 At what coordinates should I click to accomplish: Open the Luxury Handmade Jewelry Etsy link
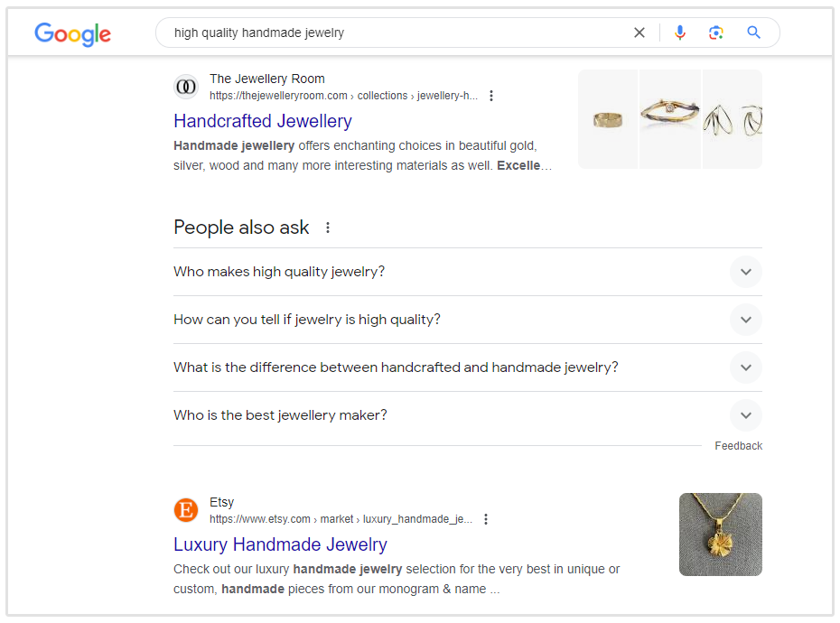[280, 544]
